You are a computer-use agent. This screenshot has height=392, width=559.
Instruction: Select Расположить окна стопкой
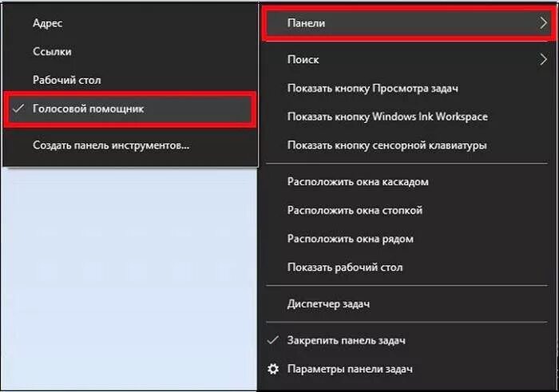tap(406, 210)
